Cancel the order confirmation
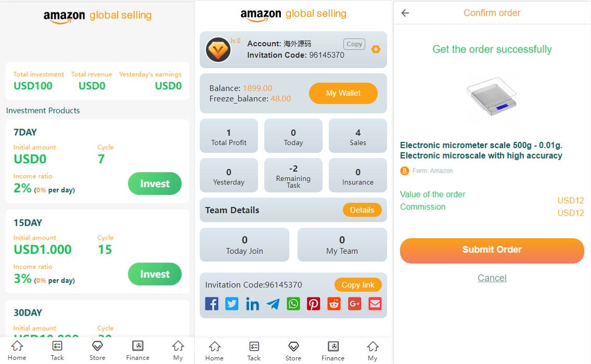 [x=492, y=278]
